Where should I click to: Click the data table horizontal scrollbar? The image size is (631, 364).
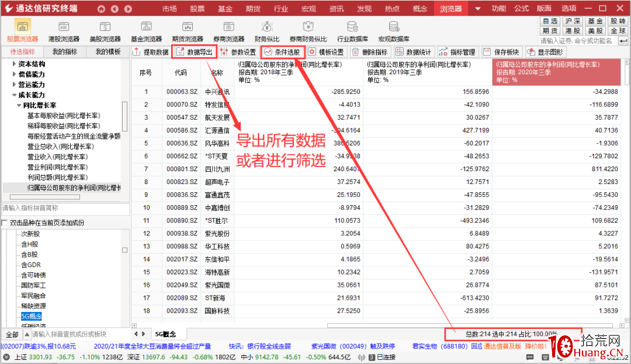coord(470,325)
